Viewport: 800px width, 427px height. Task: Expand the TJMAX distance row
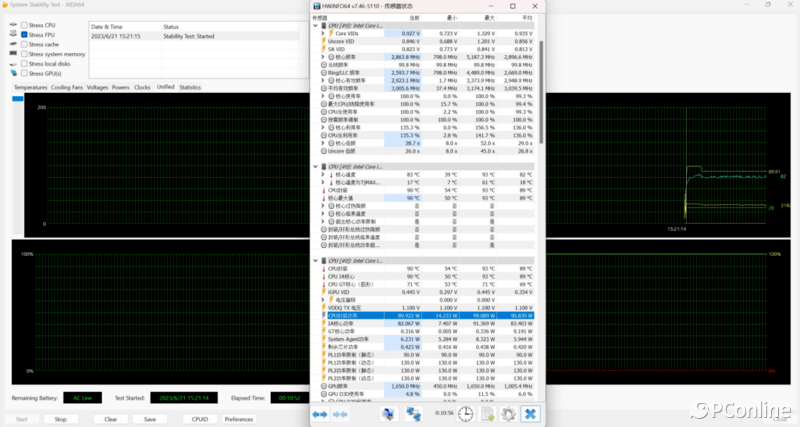[323, 182]
